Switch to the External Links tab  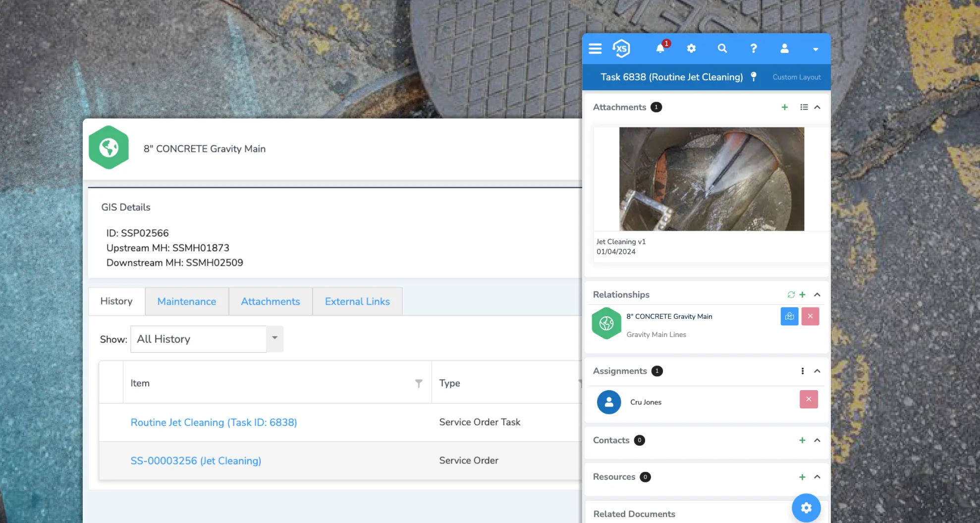(357, 301)
